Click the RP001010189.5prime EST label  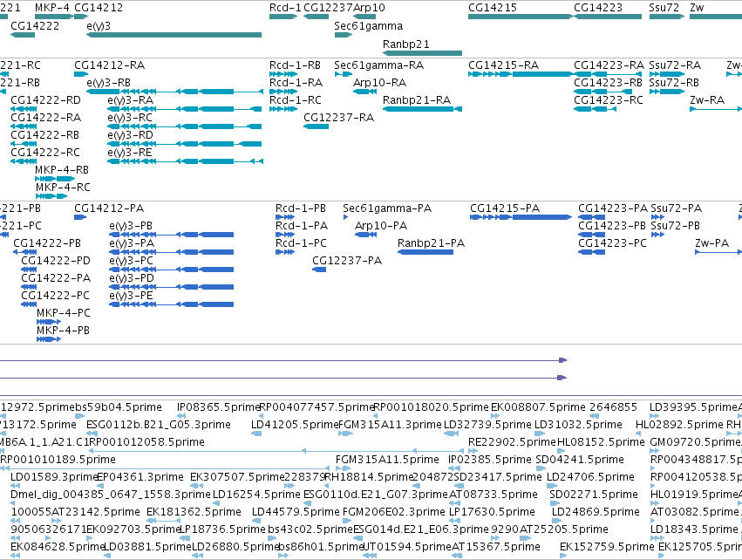click(58, 460)
